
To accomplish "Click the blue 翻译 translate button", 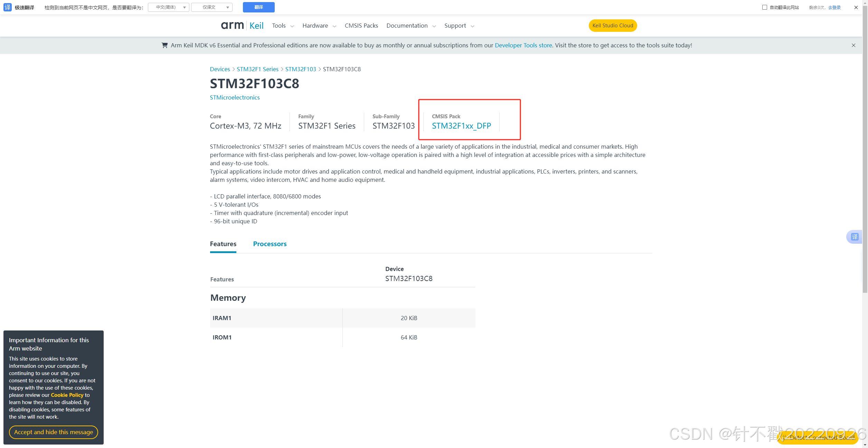I will (258, 7).
